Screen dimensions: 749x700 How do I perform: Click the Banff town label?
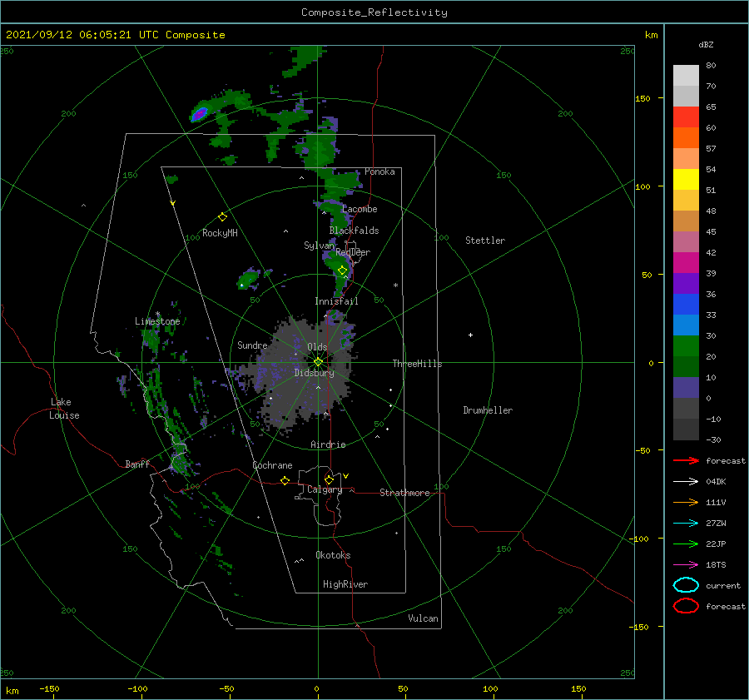pyautogui.click(x=137, y=464)
